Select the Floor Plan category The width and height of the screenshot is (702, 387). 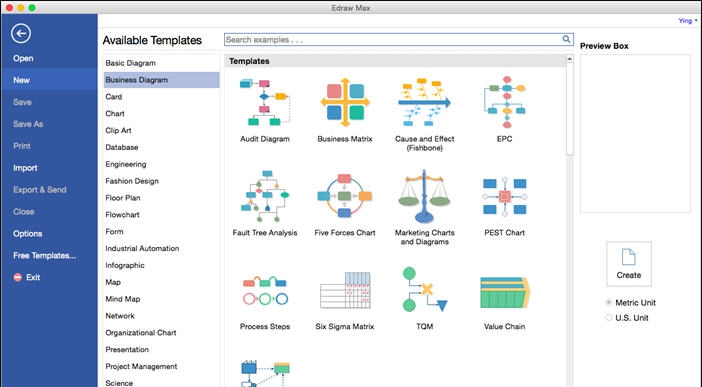[x=162, y=198]
